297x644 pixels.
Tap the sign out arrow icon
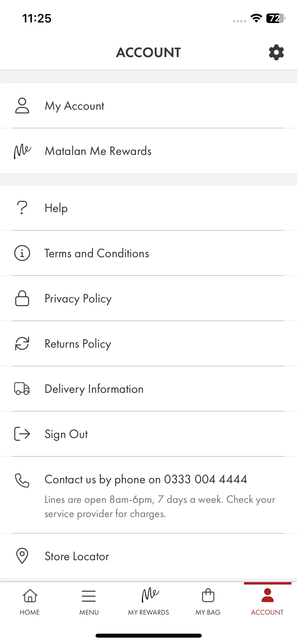coord(22,434)
